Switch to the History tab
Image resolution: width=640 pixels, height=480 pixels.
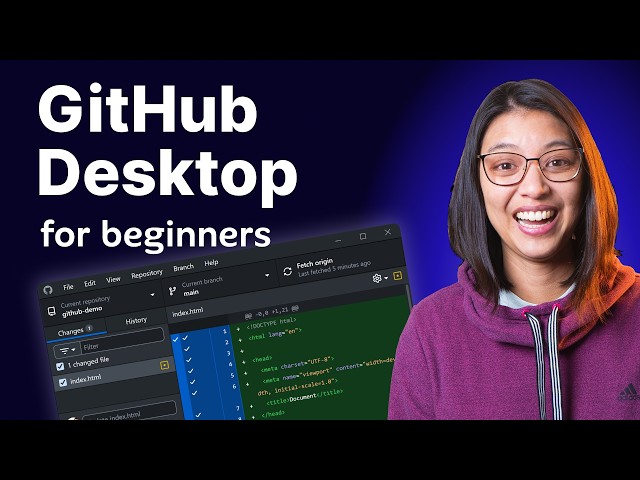click(136, 321)
